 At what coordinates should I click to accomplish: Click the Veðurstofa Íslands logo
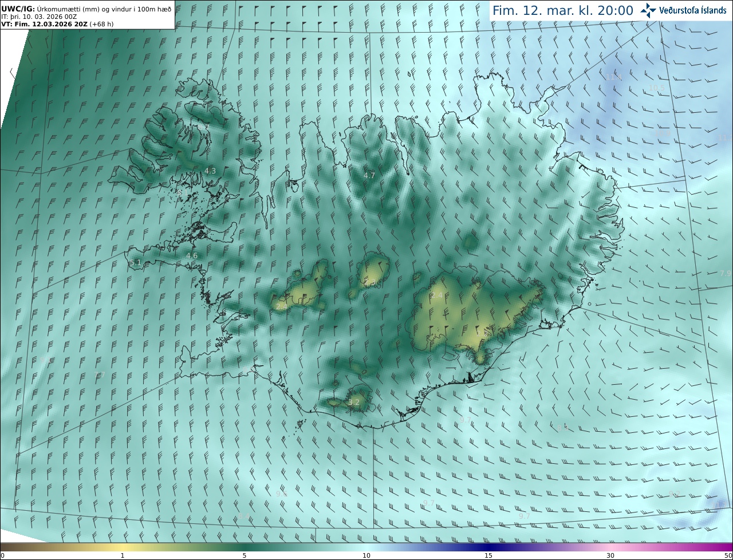point(683,10)
